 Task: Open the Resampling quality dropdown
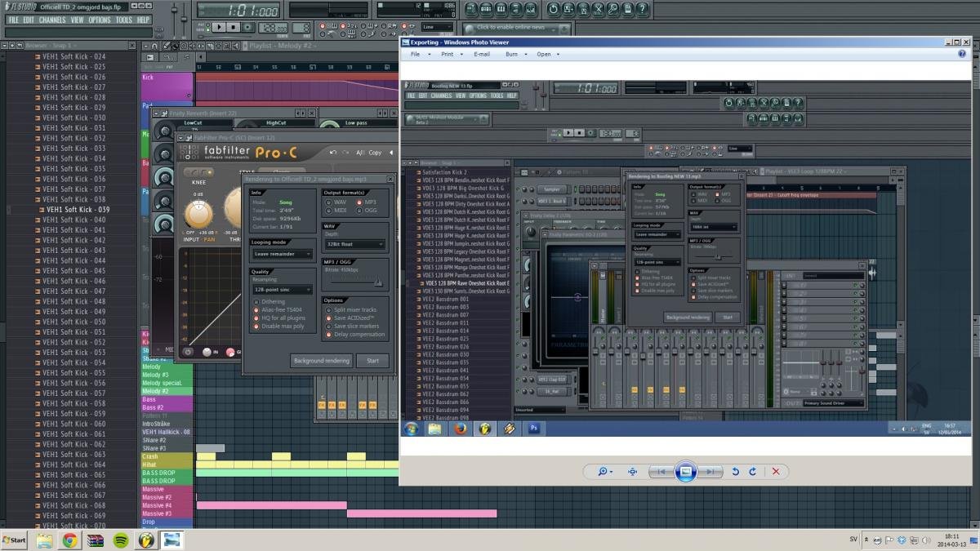pos(282,289)
